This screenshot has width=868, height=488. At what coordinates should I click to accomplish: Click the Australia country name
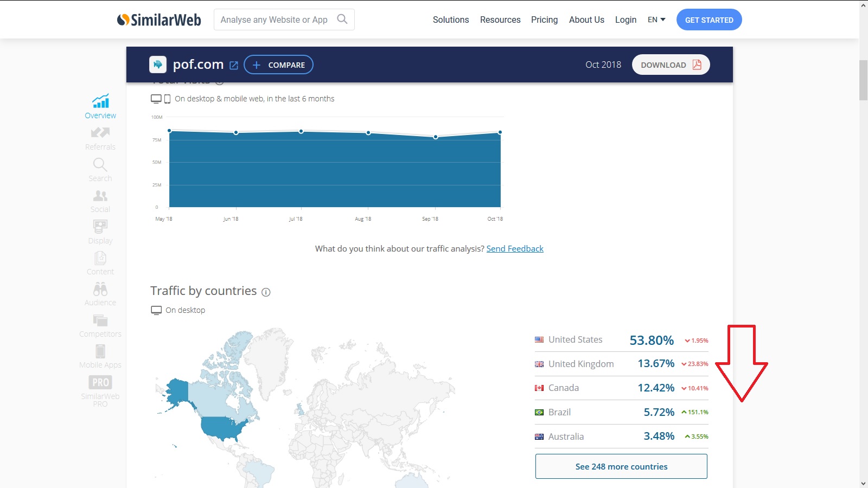pyautogui.click(x=566, y=436)
